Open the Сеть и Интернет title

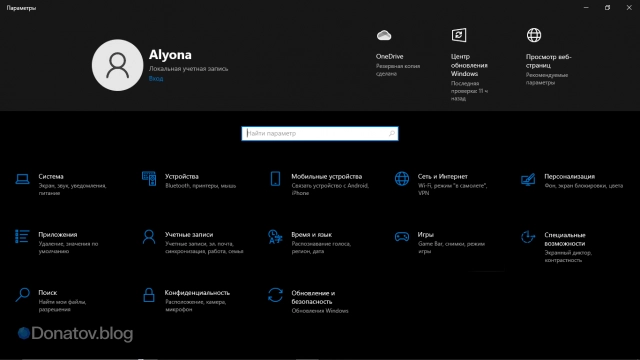pyautogui.click(x=442, y=176)
